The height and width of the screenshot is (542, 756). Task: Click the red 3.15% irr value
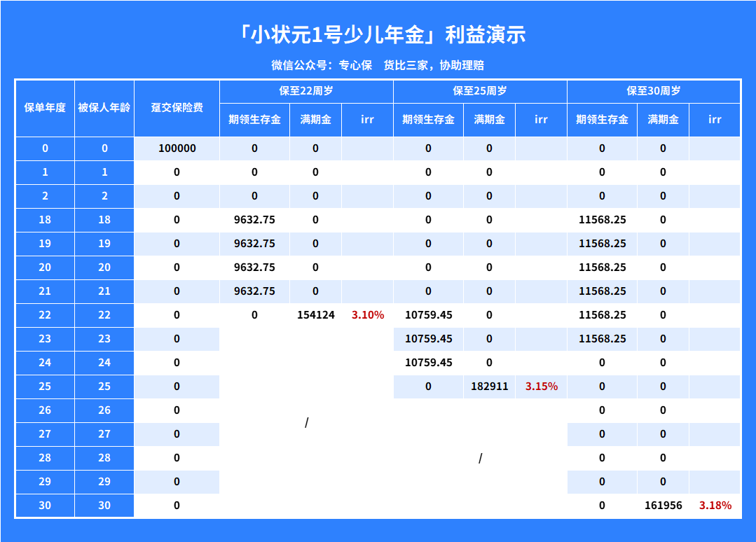coord(542,387)
